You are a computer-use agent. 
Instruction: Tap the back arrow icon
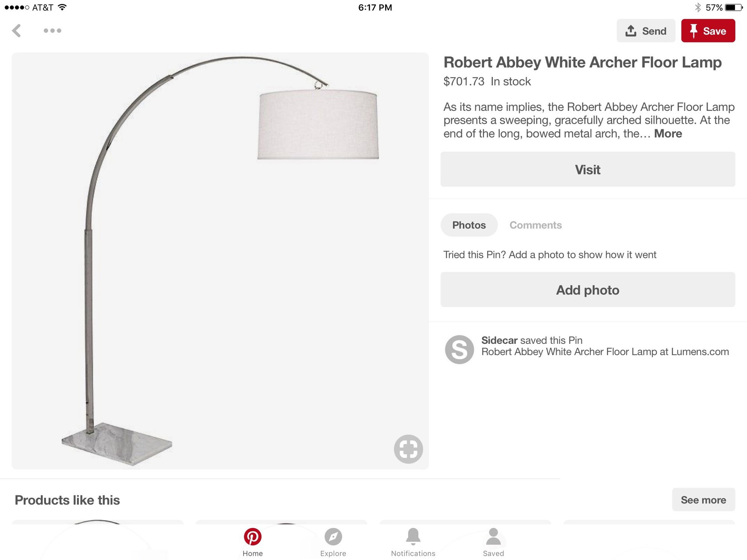[16, 31]
